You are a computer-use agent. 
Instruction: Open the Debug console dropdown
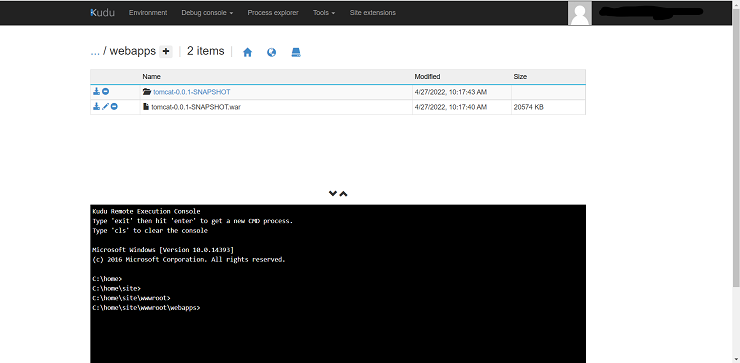pos(207,13)
